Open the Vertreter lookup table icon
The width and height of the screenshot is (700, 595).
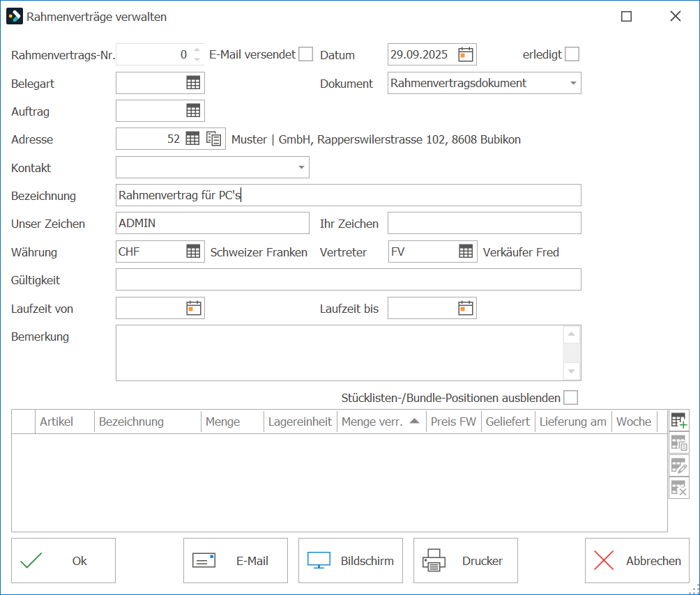466,252
